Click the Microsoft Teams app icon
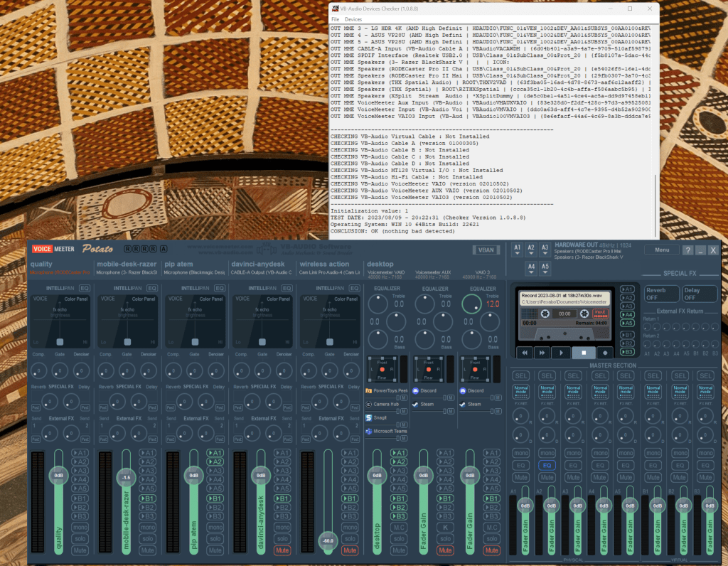The width and height of the screenshot is (728, 566). [x=369, y=432]
